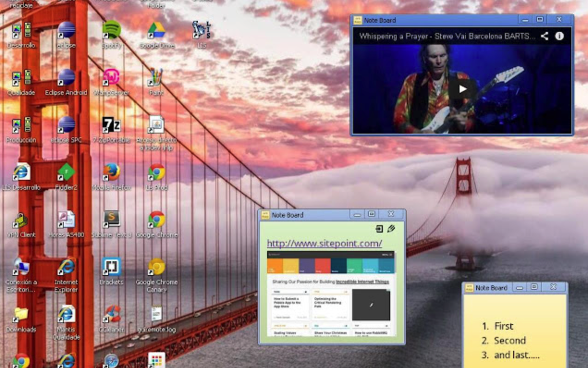Select the Fiddler2 shortcut
Screen dimensions: 588x368
(x=66, y=173)
